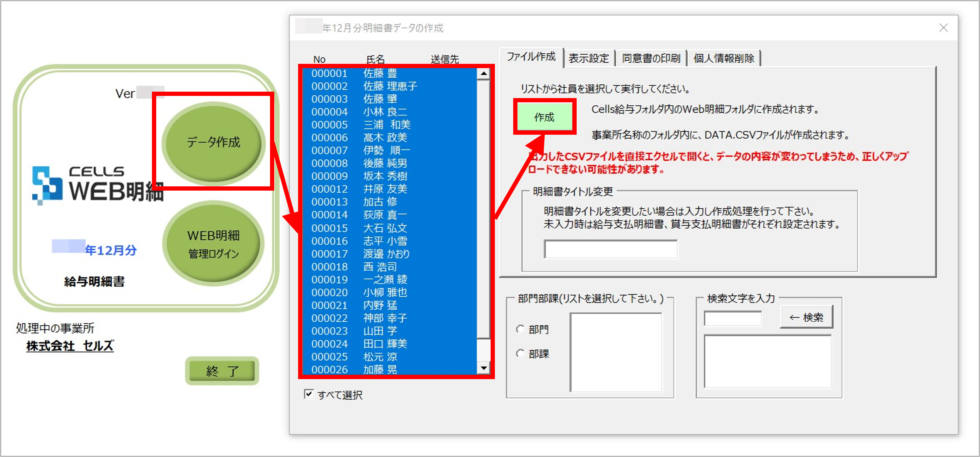
Task: Click the データ作成 circular button
Action: click(x=214, y=142)
